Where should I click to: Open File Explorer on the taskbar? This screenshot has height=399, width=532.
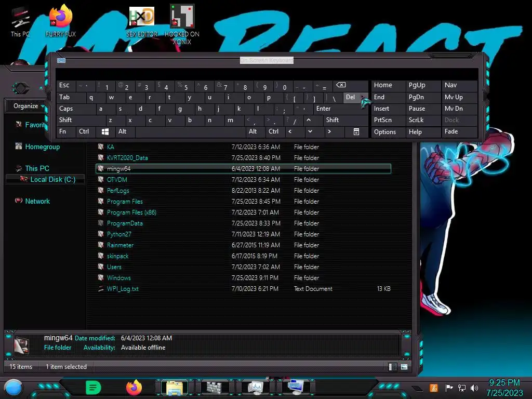pyautogui.click(x=175, y=388)
